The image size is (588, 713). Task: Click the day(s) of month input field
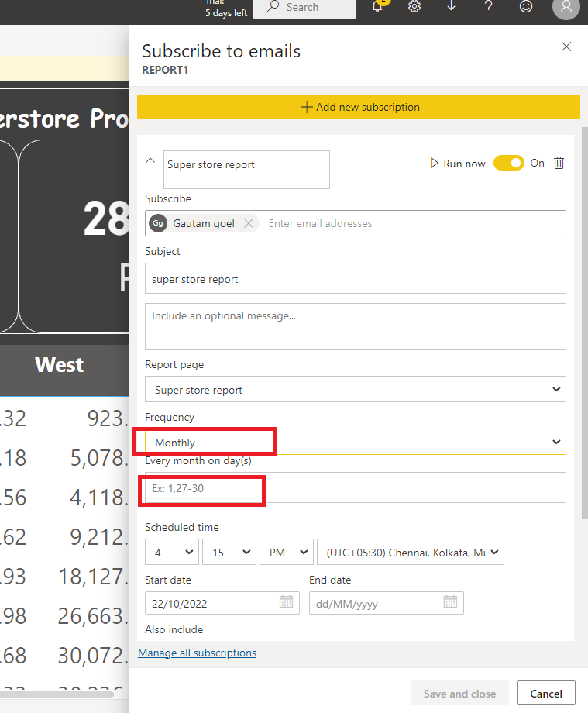[356, 487]
